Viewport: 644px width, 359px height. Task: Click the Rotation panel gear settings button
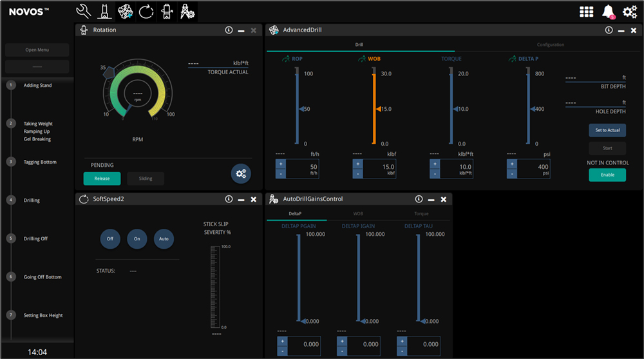pyautogui.click(x=241, y=173)
